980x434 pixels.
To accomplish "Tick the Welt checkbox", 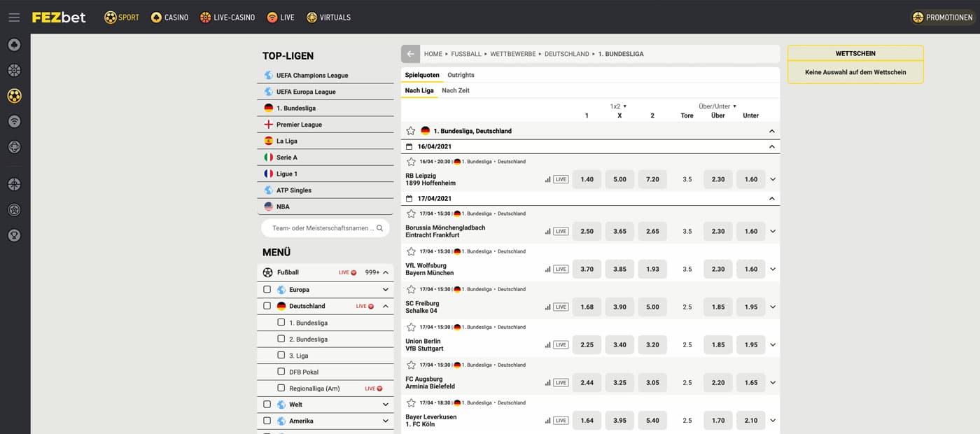I will [267, 404].
